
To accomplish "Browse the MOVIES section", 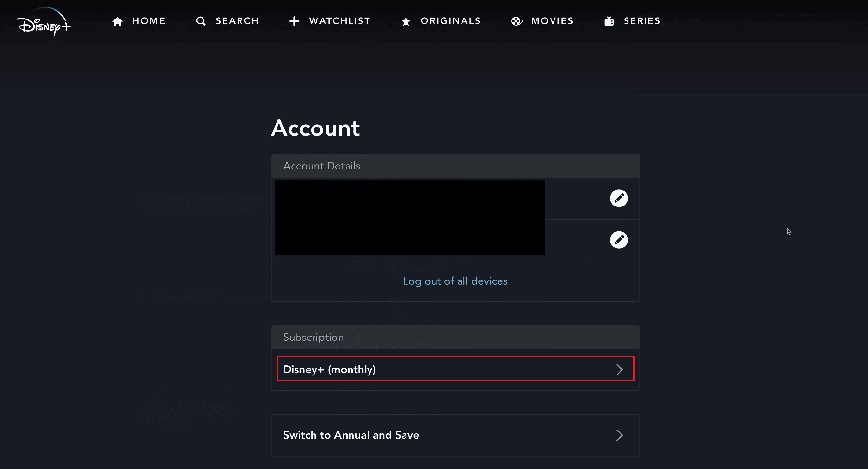I will pos(552,21).
